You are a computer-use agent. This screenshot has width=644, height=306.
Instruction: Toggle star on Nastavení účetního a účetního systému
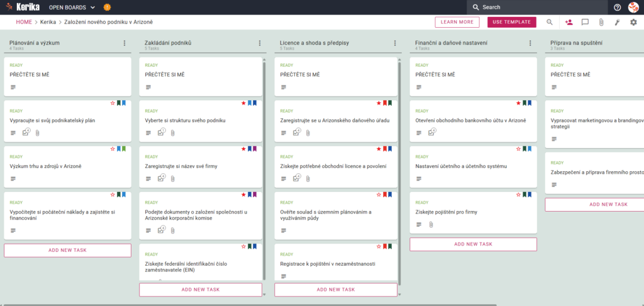pos(518,149)
